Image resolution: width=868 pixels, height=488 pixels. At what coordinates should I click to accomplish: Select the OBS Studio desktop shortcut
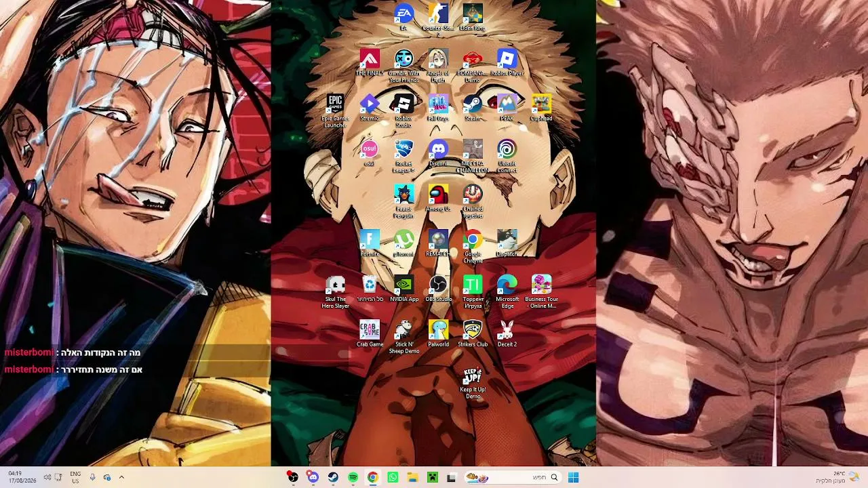click(x=438, y=289)
